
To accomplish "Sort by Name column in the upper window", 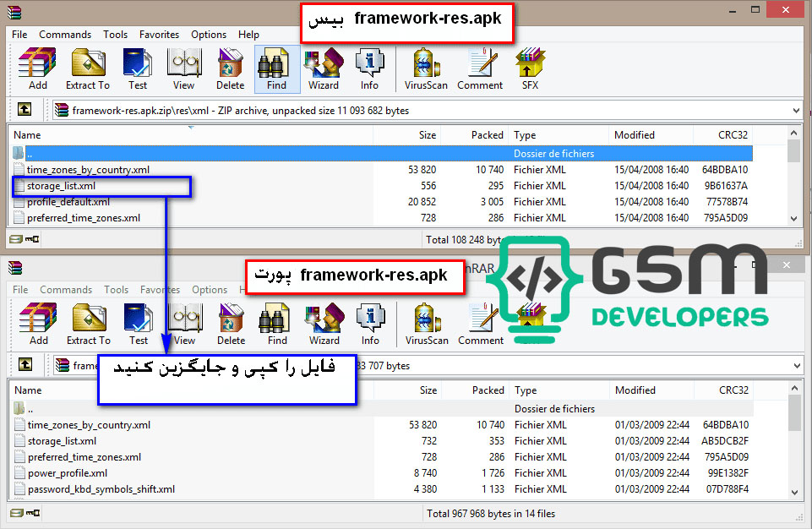I will pyautogui.click(x=191, y=134).
